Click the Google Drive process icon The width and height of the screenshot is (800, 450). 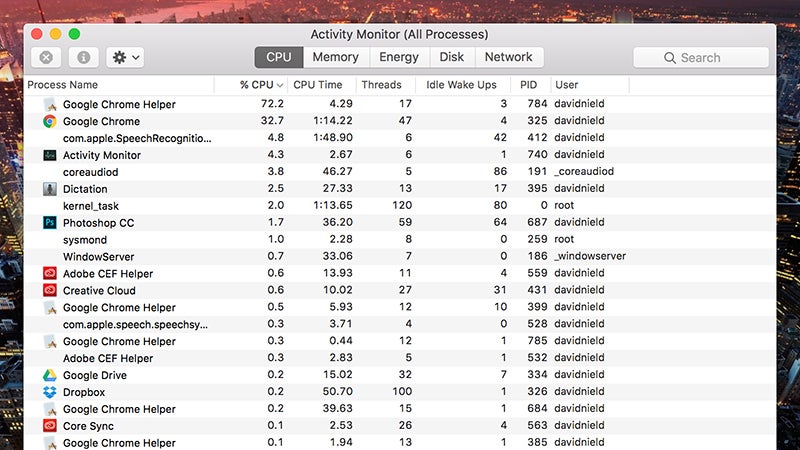(49, 375)
